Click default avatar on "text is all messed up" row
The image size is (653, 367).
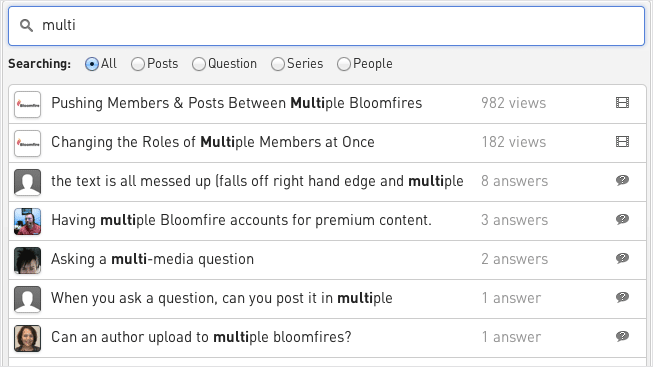(x=27, y=182)
